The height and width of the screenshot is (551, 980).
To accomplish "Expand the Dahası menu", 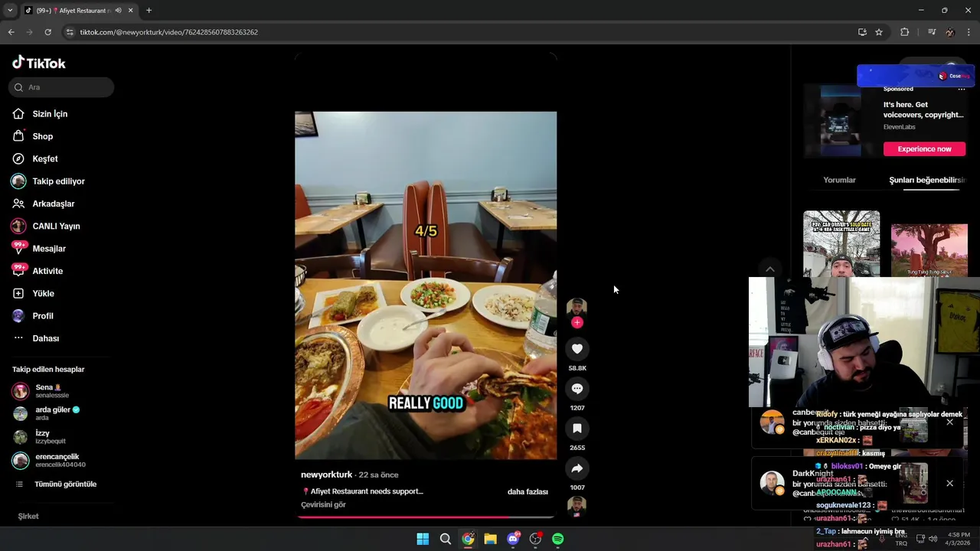I will tap(45, 338).
